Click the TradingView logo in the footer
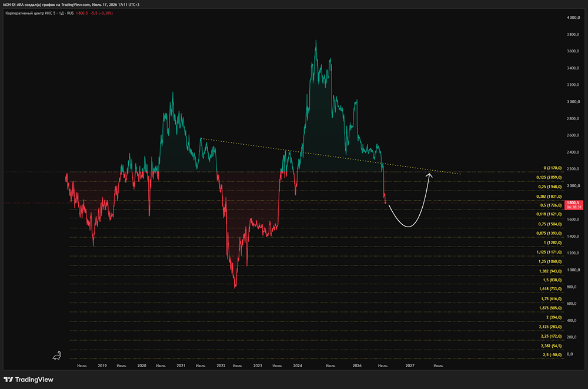 click(28, 380)
